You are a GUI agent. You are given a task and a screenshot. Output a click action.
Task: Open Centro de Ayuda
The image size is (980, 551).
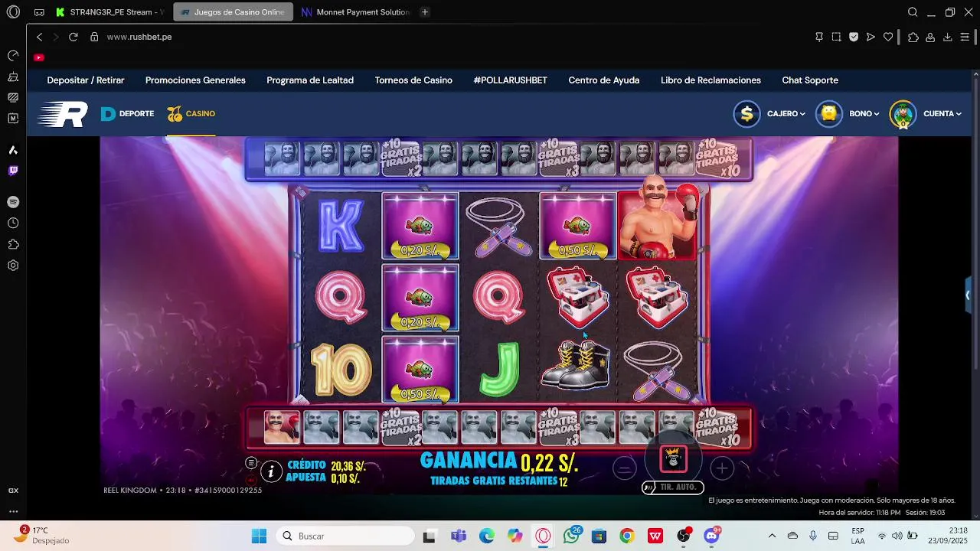(604, 80)
